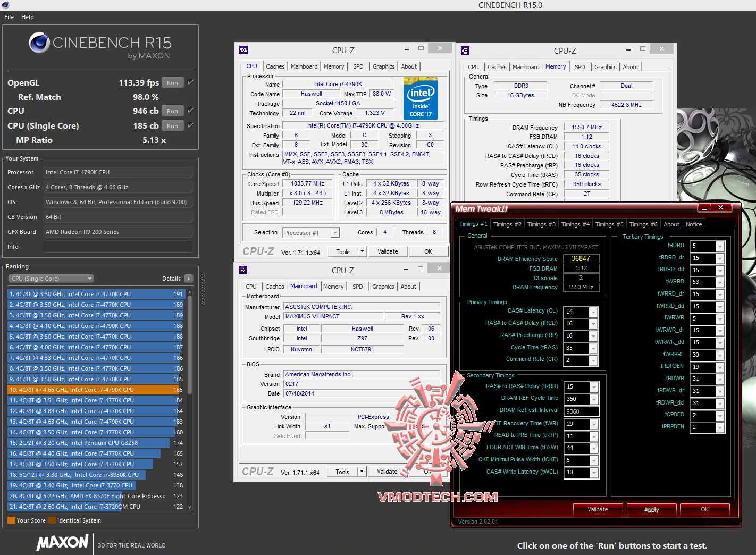Click the Processor value Intel Core i7-4790K CPU

pyautogui.click(x=118, y=172)
